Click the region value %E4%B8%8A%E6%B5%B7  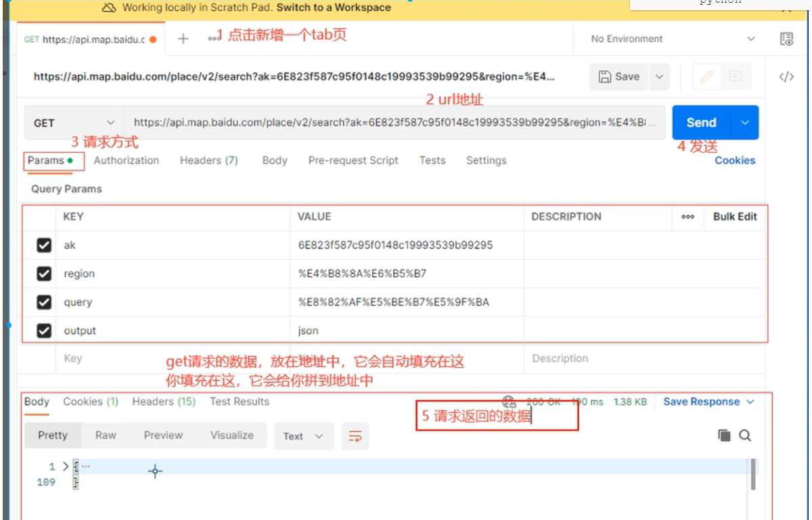[362, 274]
